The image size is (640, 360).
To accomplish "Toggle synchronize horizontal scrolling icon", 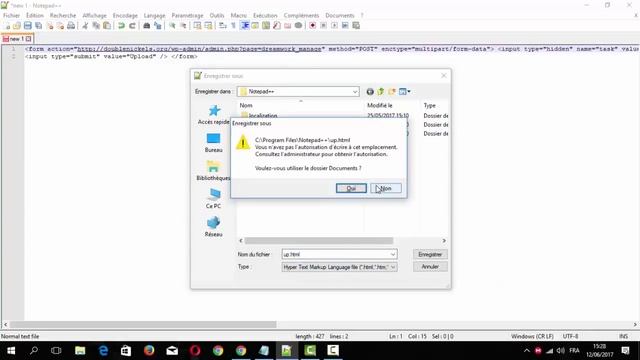I will (208, 26).
